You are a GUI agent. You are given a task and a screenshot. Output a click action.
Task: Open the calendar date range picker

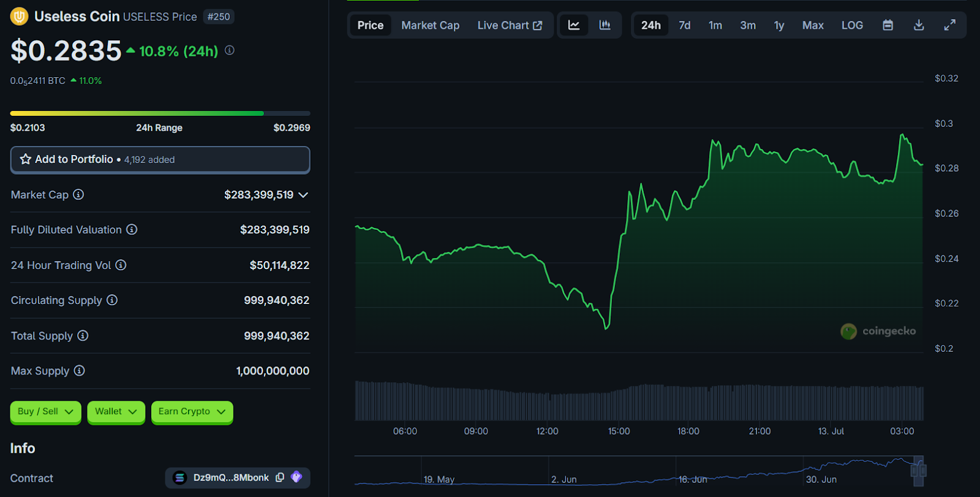pos(888,25)
